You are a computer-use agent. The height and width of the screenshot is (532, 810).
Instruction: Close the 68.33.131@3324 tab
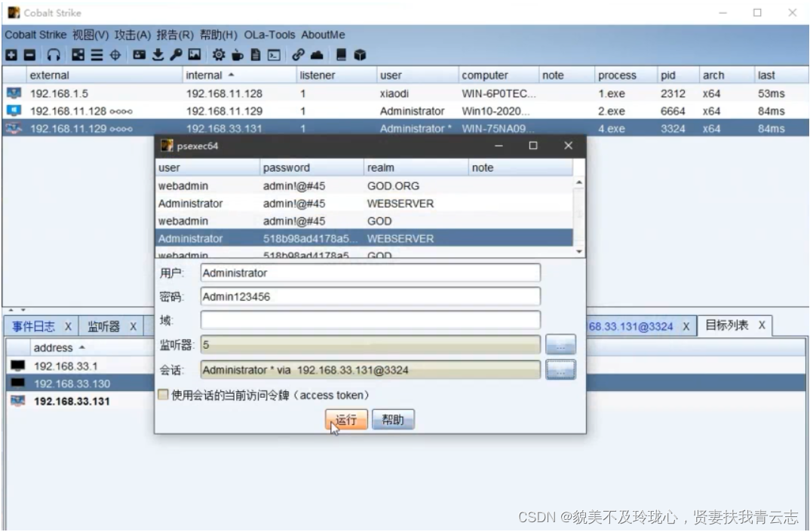coord(686,326)
